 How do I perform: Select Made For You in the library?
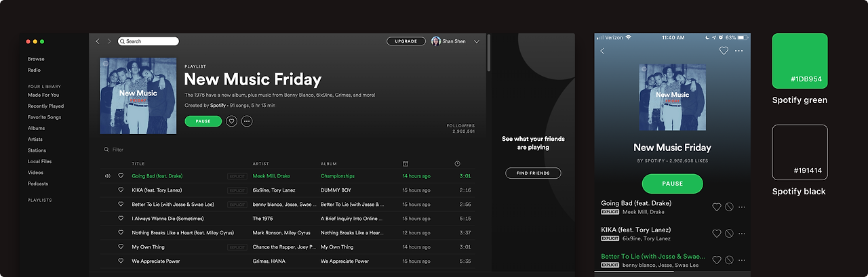click(43, 95)
